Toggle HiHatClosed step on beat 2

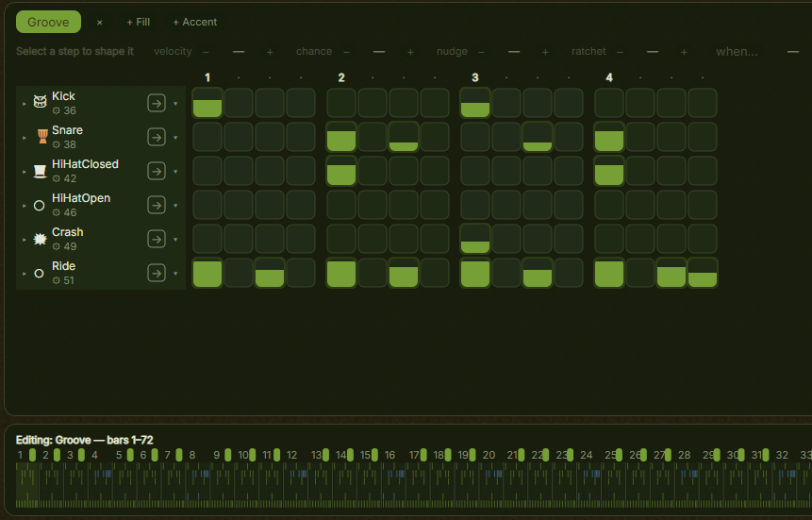tap(341, 171)
